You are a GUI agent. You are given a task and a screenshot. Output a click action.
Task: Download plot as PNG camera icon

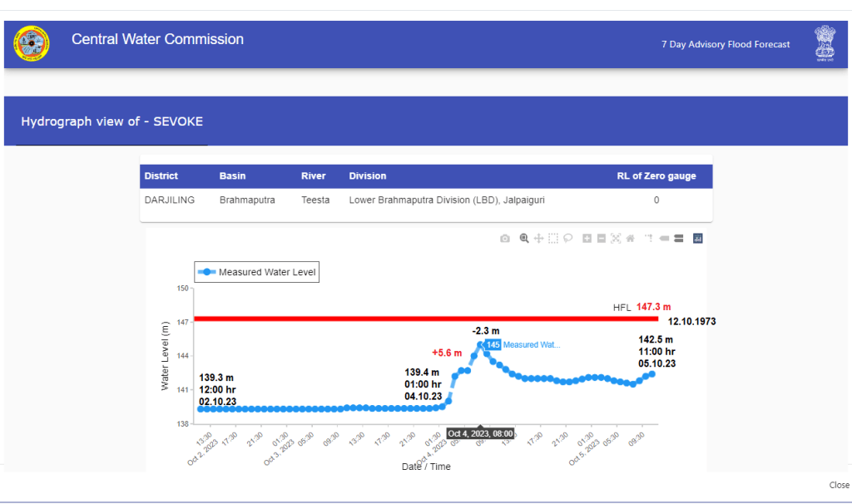(x=505, y=239)
